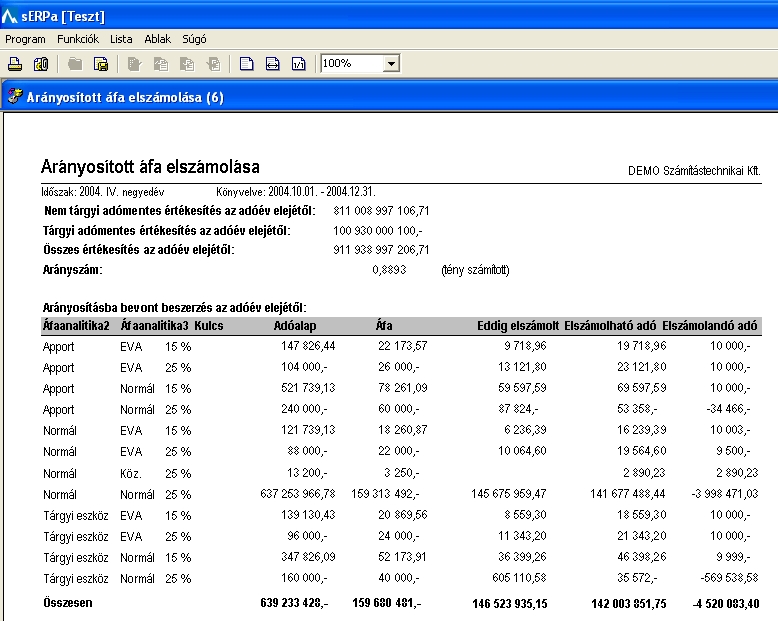Open the Súgó help menu
The width and height of the screenshot is (778, 621).
[193, 39]
